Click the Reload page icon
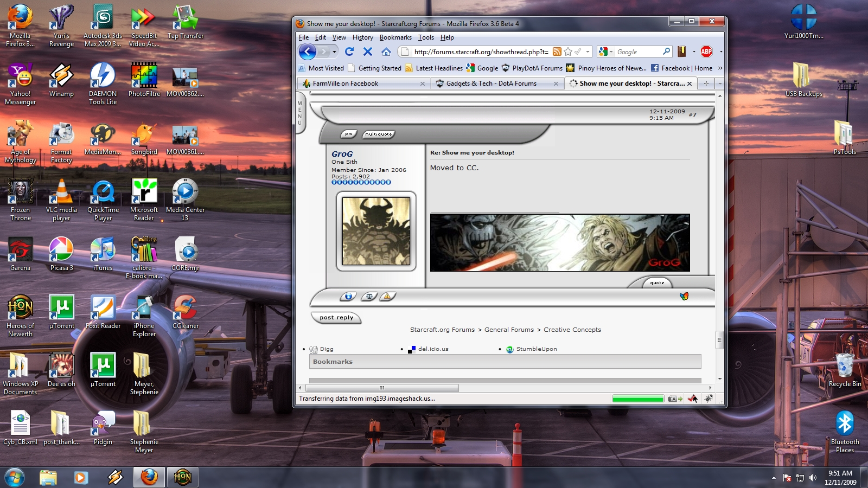The width and height of the screenshot is (868, 488). 349,52
